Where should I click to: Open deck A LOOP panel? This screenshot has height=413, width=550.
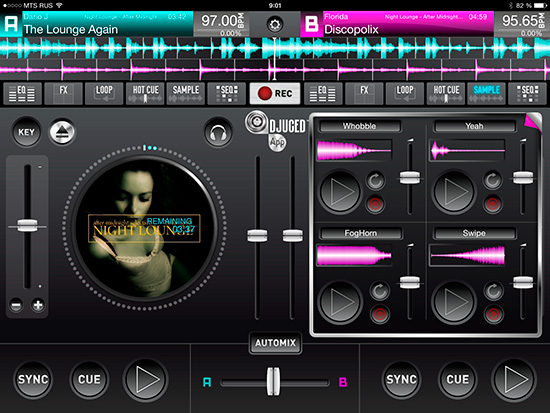click(x=104, y=93)
